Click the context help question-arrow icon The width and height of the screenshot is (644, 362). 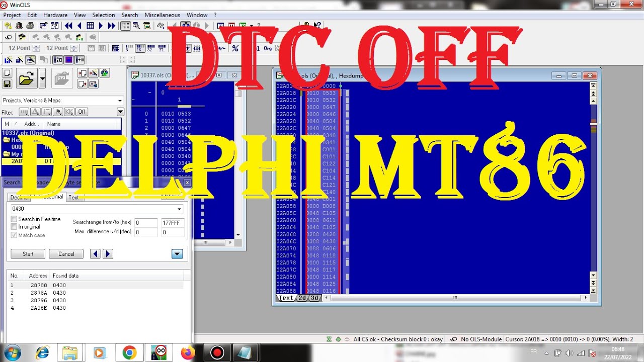tap(317, 25)
